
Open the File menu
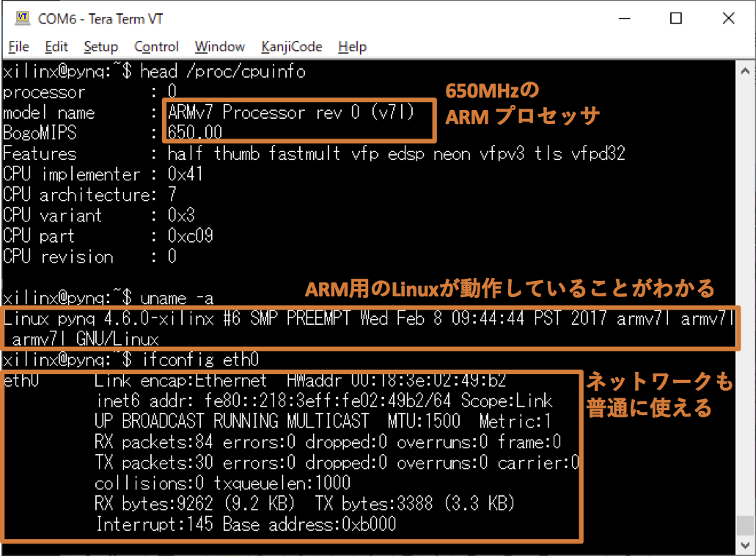[x=18, y=46]
